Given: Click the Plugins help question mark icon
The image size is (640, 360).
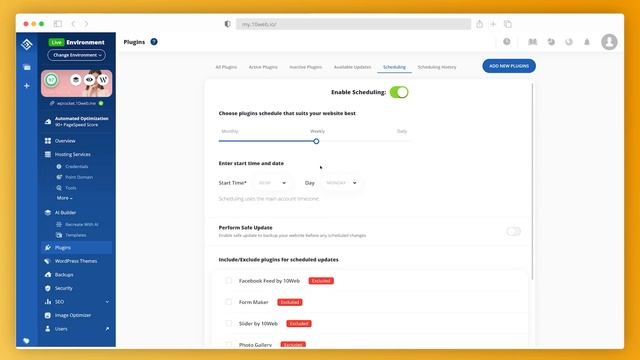Looking at the screenshot, I should (x=154, y=42).
